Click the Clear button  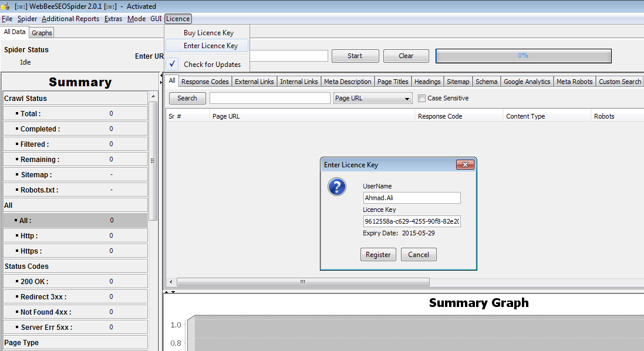[x=406, y=56]
